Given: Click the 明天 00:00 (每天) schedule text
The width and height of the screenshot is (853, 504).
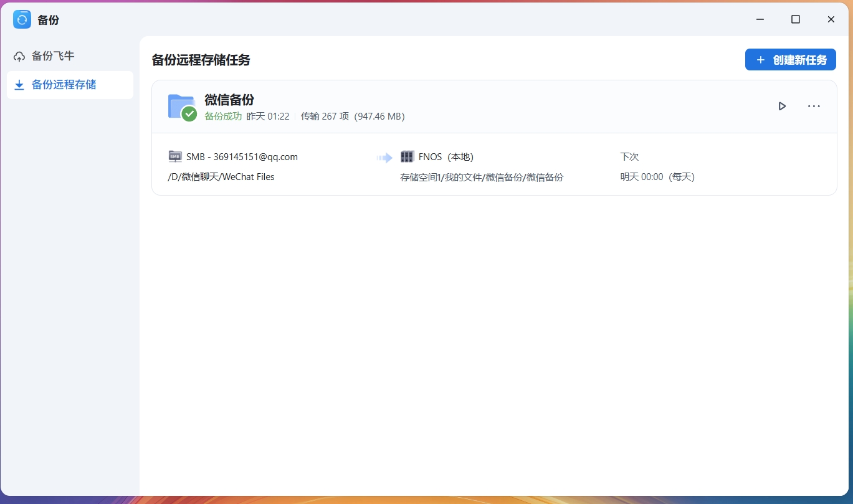Looking at the screenshot, I should (657, 177).
